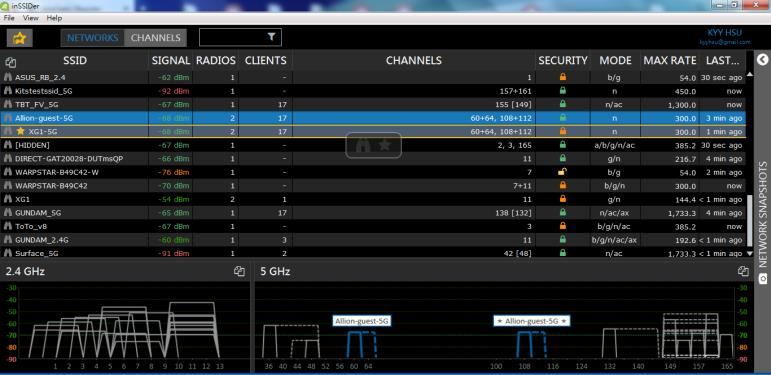Image resolution: width=771 pixels, height=375 pixels.
Task: Click binoculars icon beside GUNDAM_5G
Action: (x=8, y=213)
